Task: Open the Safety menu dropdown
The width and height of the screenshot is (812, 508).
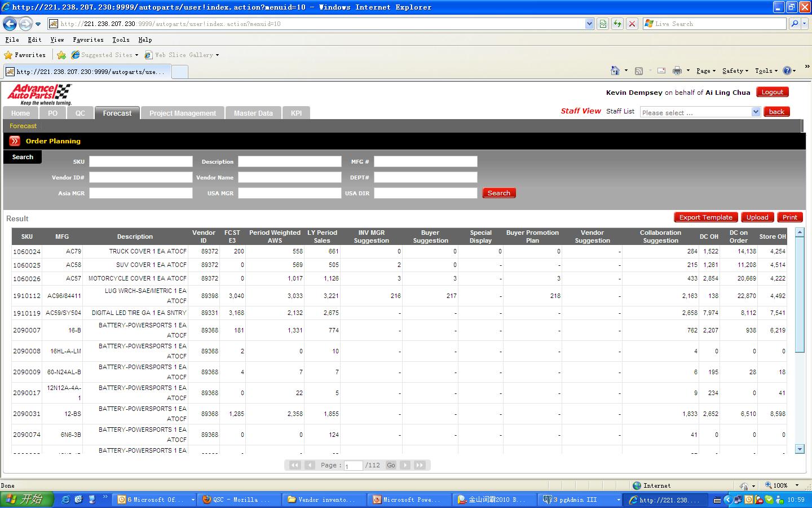Action: 735,71
